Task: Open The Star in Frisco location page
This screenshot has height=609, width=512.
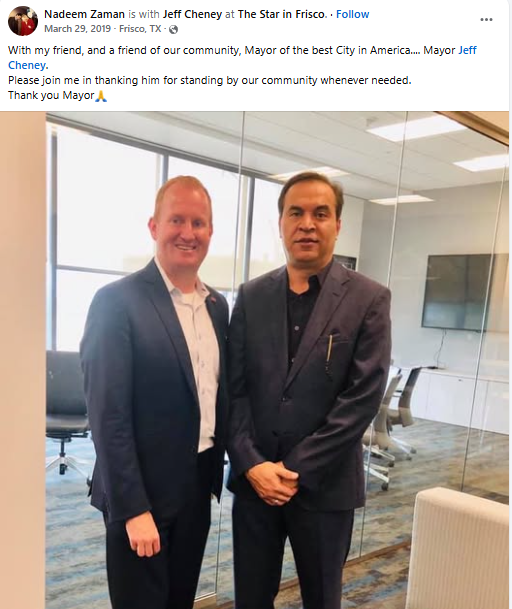Action: pos(282,14)
